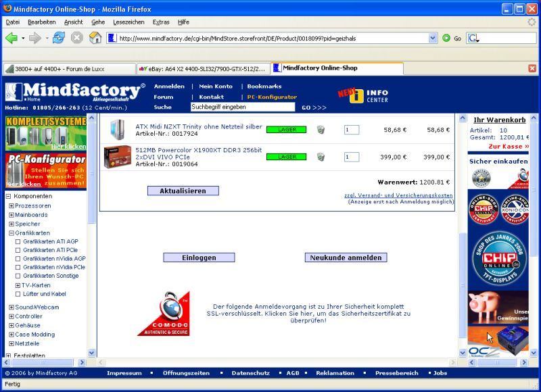
Task: Open the Datei menu
Action: tap(12, 22)
